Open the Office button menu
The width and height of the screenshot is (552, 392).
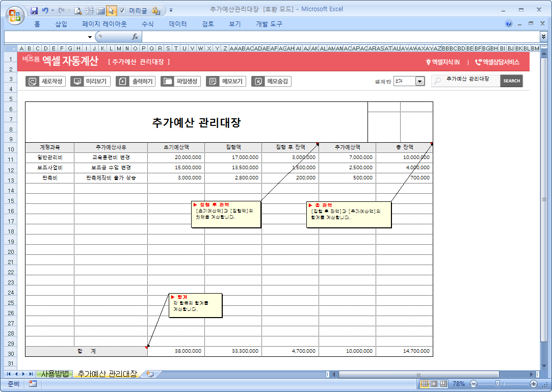pyautogui.click(x=15, y=15)
